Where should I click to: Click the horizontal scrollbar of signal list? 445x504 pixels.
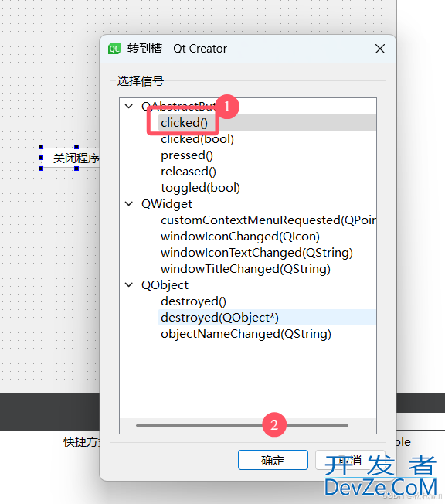click(242, 425)
